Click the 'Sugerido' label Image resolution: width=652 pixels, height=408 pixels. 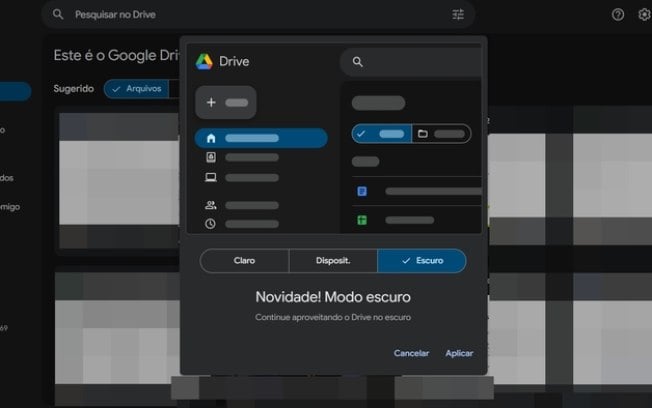(x=74, y=89)
